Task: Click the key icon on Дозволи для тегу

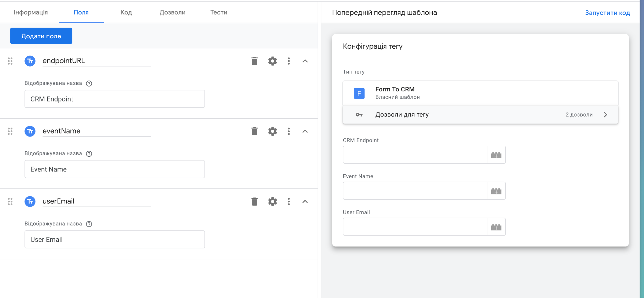Action: coord(358,114)
